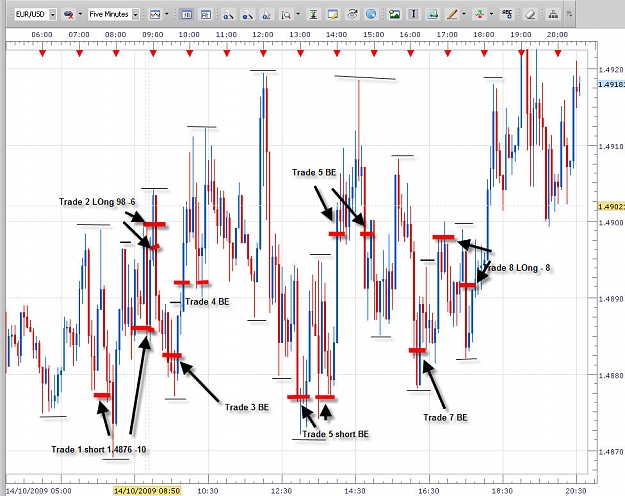Click the red marker under 09:00
The image size is (625, 496).
[x=153, y=53]
